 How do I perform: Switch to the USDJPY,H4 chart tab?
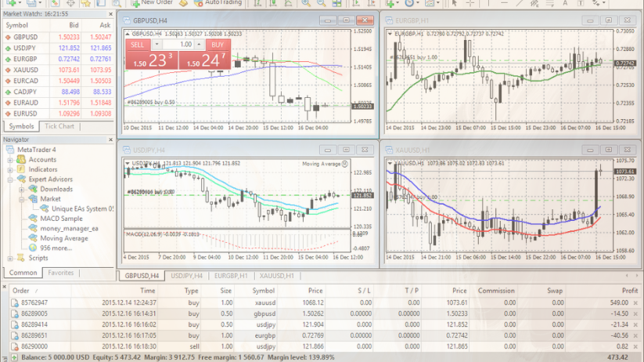point(188,276)
